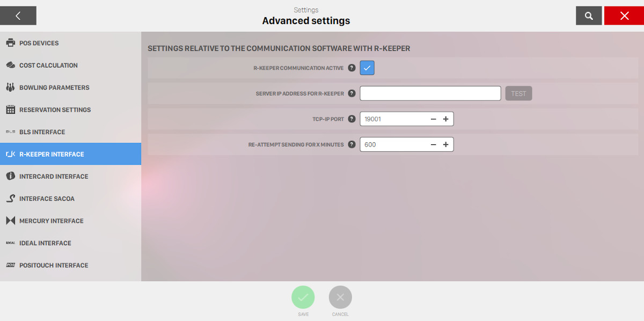Open Mercury Interface in the sidebar
Viewport: 644px width, 321px height.
[52, 221]
